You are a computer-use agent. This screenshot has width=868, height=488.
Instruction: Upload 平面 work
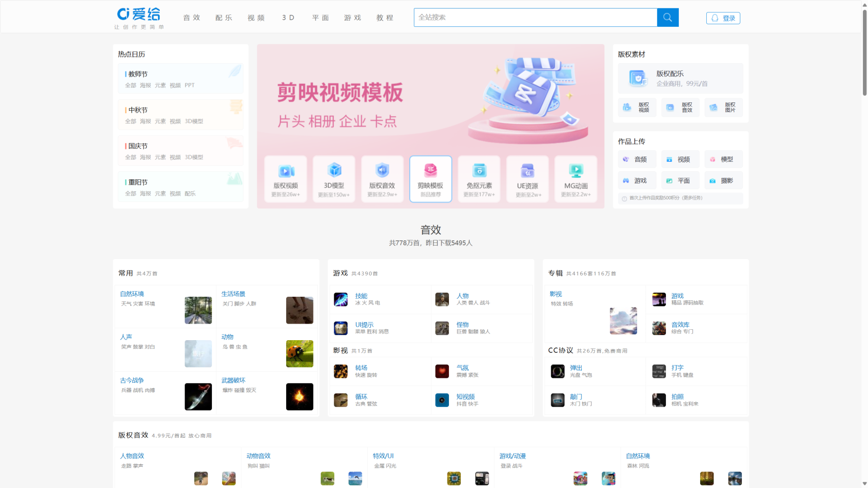click(x=680, y=180)
